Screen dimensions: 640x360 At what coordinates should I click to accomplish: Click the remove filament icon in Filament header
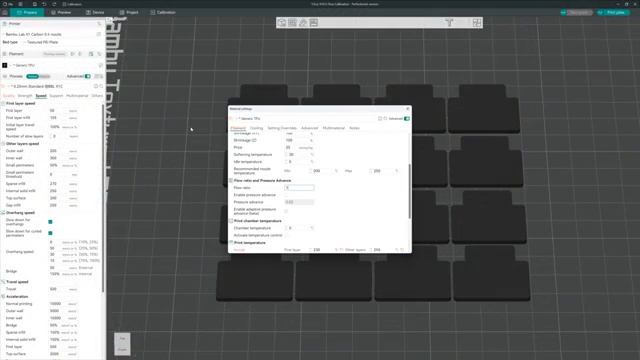coord(80,54)
